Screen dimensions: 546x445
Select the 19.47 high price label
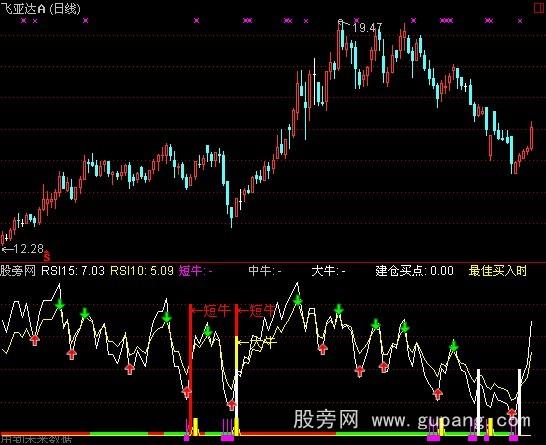(367, 28)
